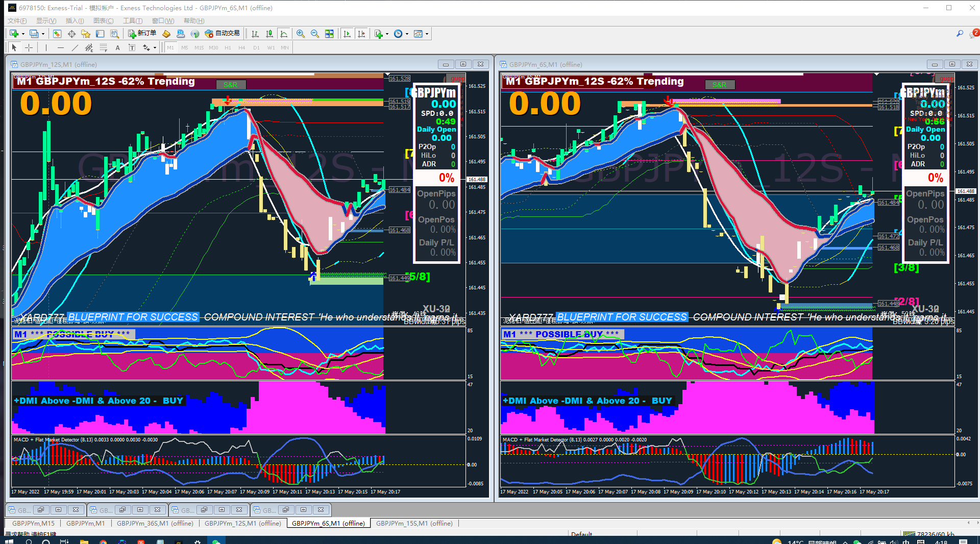Click the S&R button in the GBPJPYm_6S chart
This screenshot has width=980, height=544.
click(x=719, y=85)
